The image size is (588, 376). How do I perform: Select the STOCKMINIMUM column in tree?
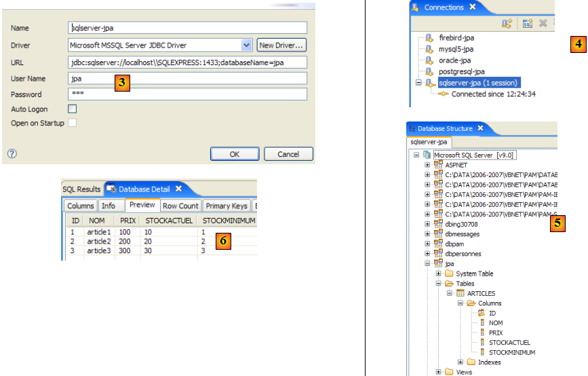512,352
